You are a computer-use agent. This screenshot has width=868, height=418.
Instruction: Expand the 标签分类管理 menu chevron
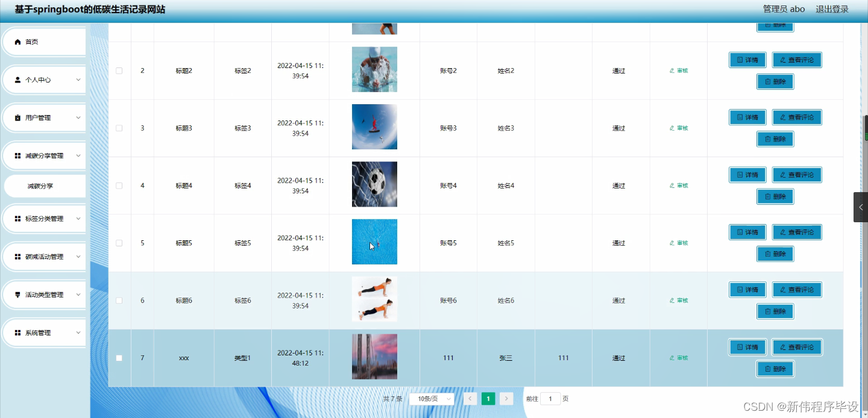(78, 219)
